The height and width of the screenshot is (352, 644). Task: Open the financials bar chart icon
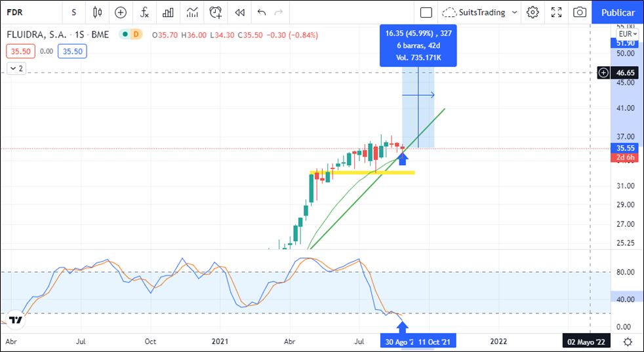(x=168, y=12)
